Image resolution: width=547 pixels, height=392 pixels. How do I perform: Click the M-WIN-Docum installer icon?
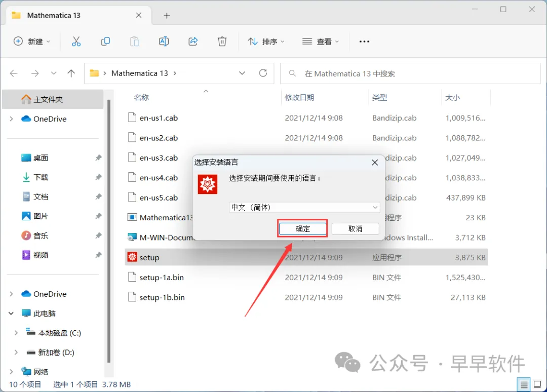coord(132,237)
